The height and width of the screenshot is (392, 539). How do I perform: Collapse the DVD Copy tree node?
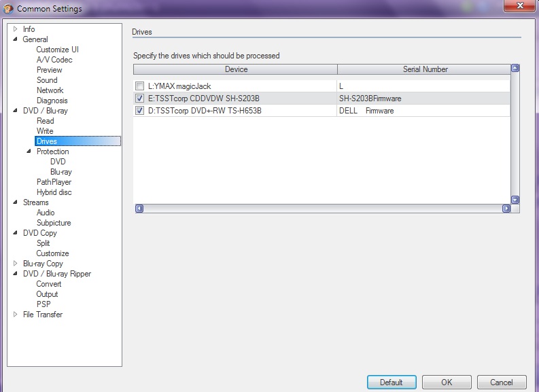pos(15,232)
